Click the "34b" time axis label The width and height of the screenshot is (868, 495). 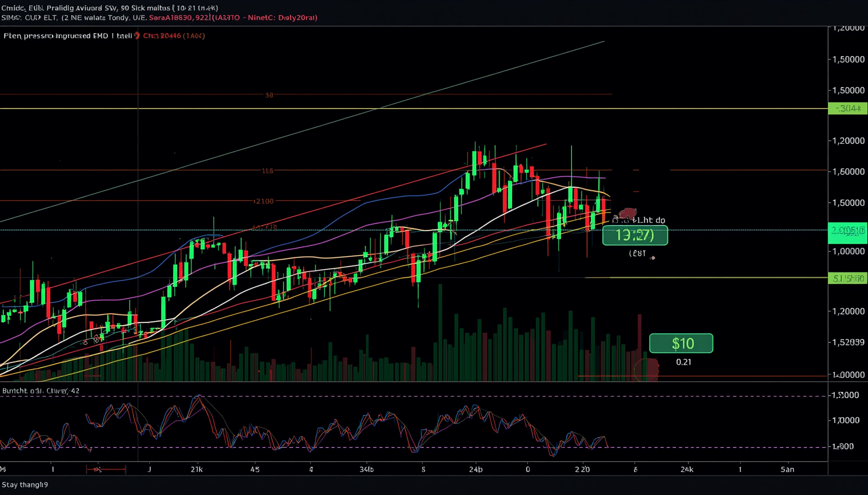tap(367, 469)
